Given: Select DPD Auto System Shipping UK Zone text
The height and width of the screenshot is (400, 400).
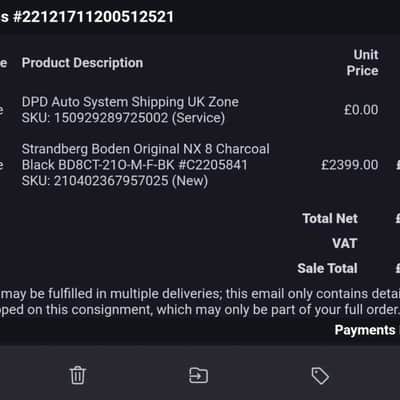Looking at the screenshot, I should pos(130,102).
